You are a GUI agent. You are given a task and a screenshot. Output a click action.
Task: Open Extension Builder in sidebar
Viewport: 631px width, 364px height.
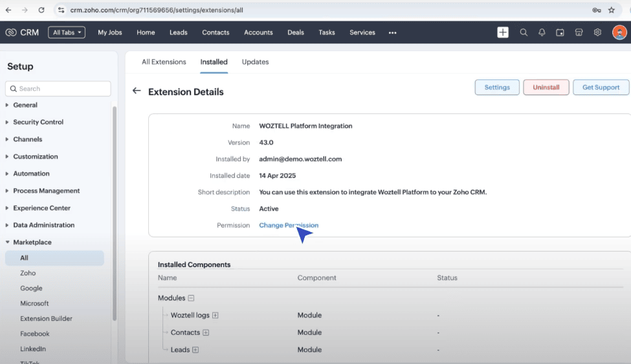47,319
